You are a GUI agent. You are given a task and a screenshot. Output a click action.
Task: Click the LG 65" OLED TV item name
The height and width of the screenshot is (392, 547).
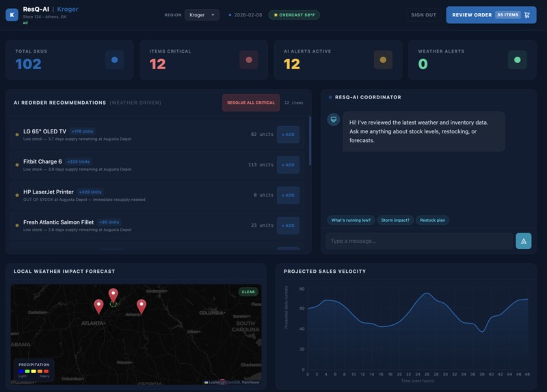click(x=44, y=131)
